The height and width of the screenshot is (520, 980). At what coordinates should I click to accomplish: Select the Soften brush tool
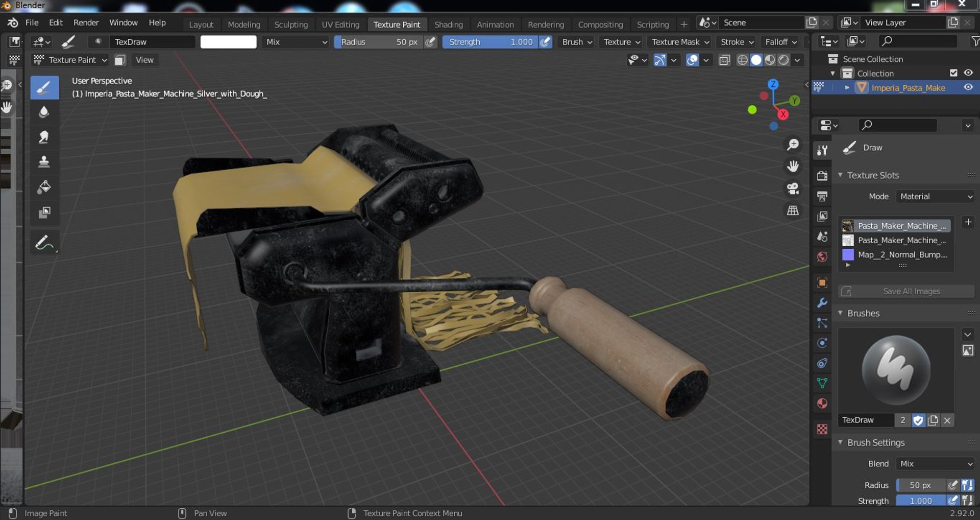pyautogui.click(x=44, y=112)
